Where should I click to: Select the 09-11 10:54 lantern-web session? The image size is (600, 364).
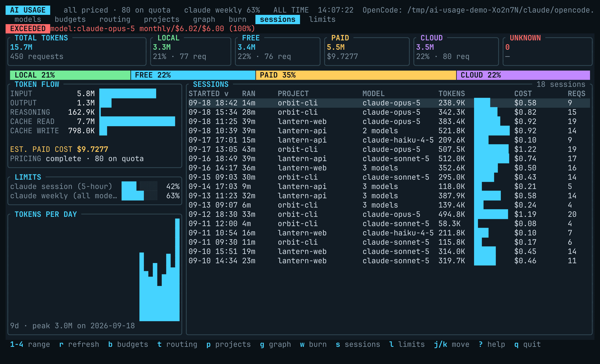[x=389, y=233]
